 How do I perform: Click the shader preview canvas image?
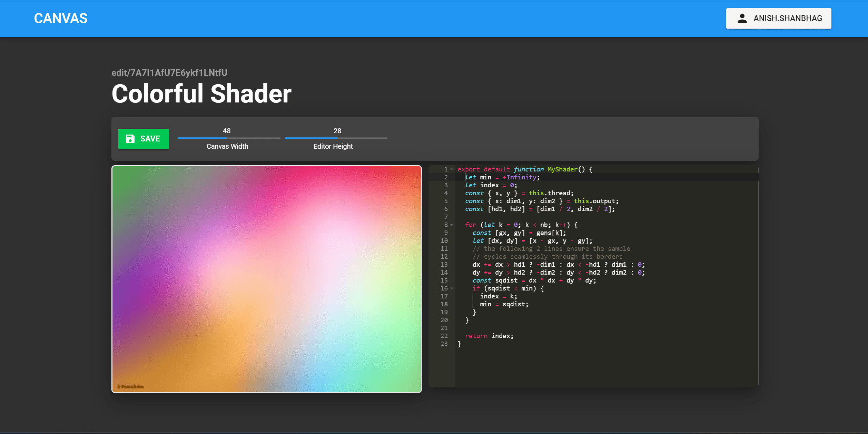click(x=267, y=279)
